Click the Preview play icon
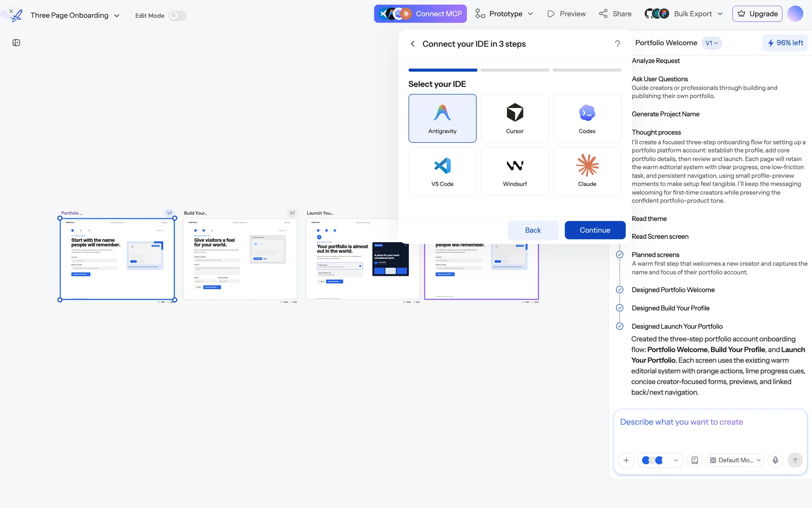 551,14
